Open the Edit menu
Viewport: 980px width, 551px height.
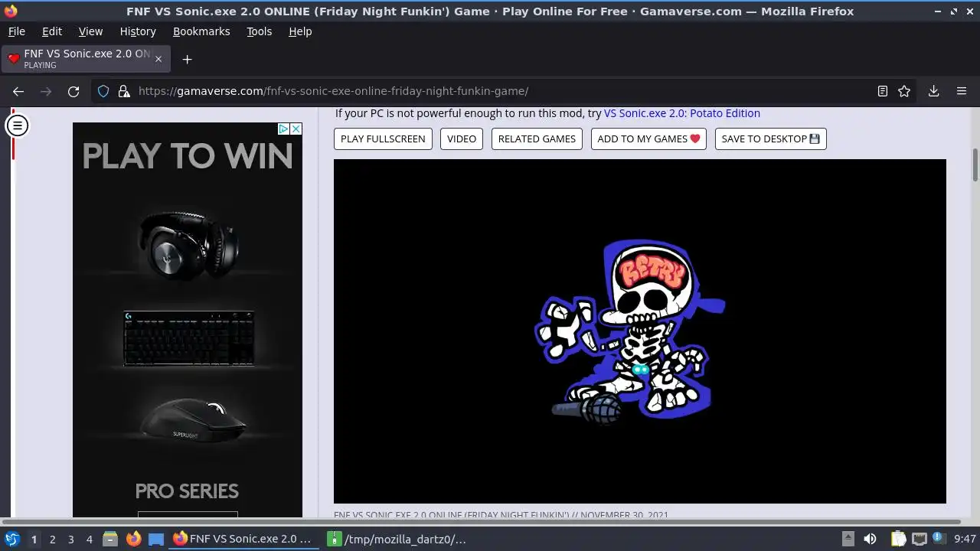point(52,31)
